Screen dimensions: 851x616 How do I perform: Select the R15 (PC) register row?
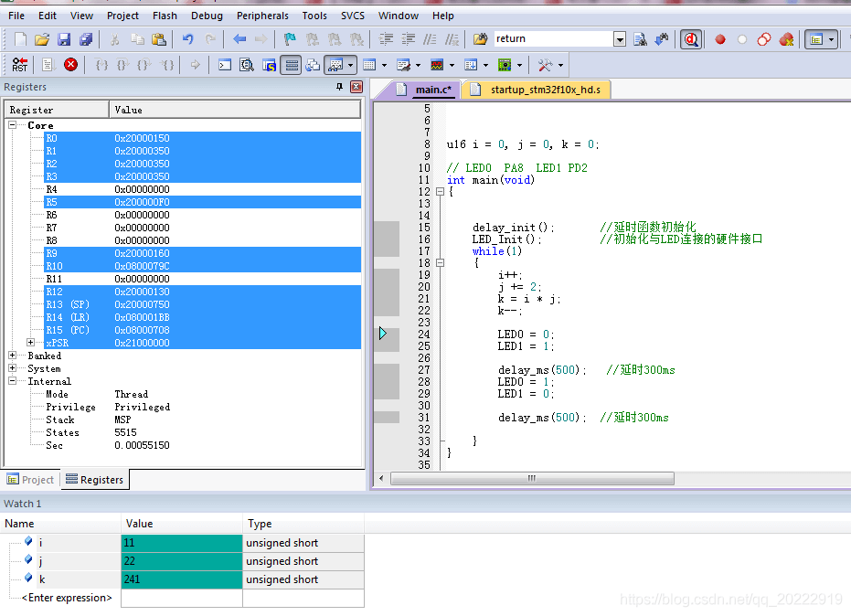[x=202, y=330]
